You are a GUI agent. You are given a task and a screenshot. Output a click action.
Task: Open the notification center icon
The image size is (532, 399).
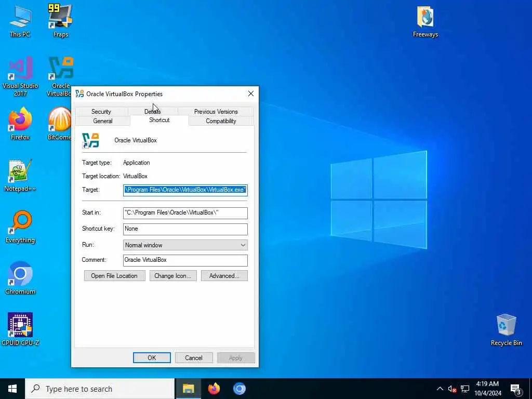click(x=515, y=389)
